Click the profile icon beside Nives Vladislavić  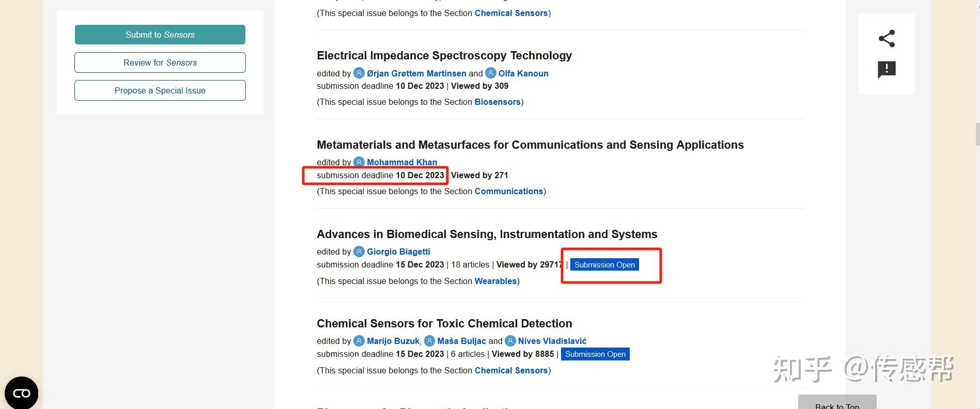tap(510, 341)
